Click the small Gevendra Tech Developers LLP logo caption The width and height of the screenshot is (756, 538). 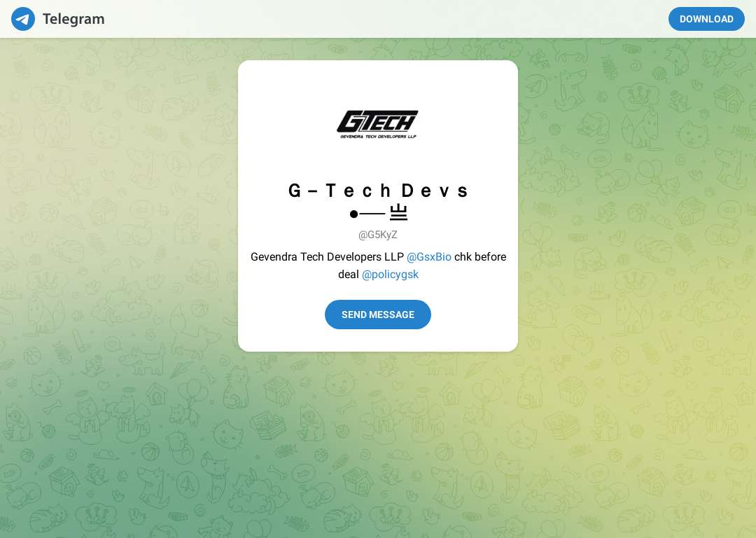378,137
